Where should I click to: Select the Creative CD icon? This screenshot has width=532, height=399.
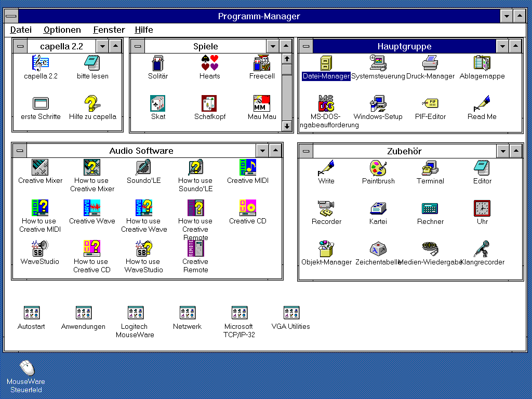coord(248,208)
